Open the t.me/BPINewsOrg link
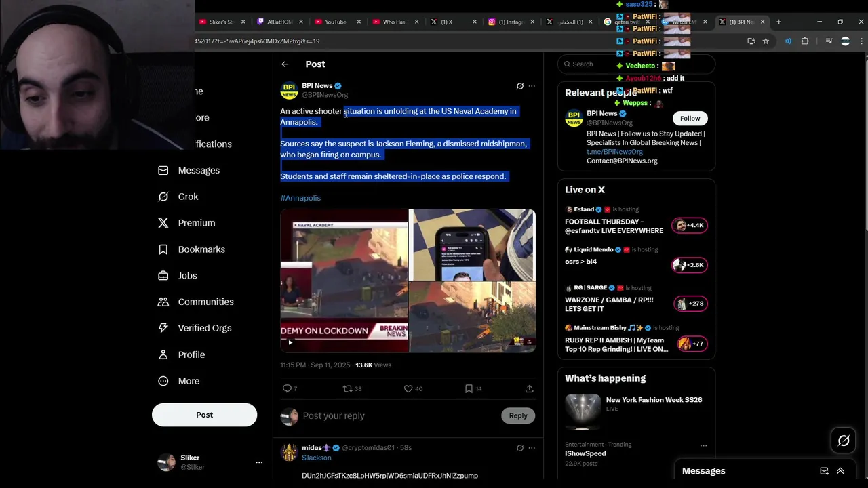868x488 pixels. click(614, 152)
